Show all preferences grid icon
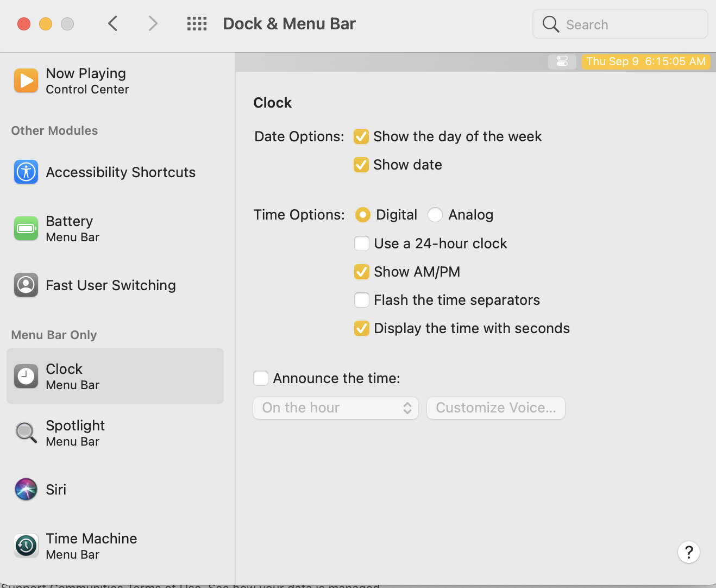716x588 pixels. coord(197,24)
